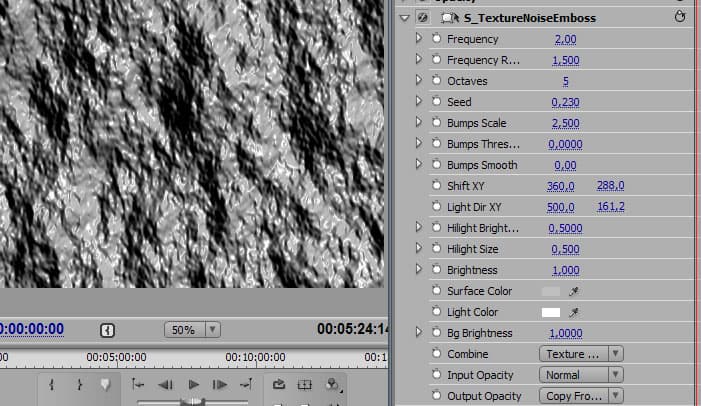Viewport: 701px width, 406px height.
Task: Add an unnumbered marker in the monitor
Action: pyautogui.click(x=104, y=385)
